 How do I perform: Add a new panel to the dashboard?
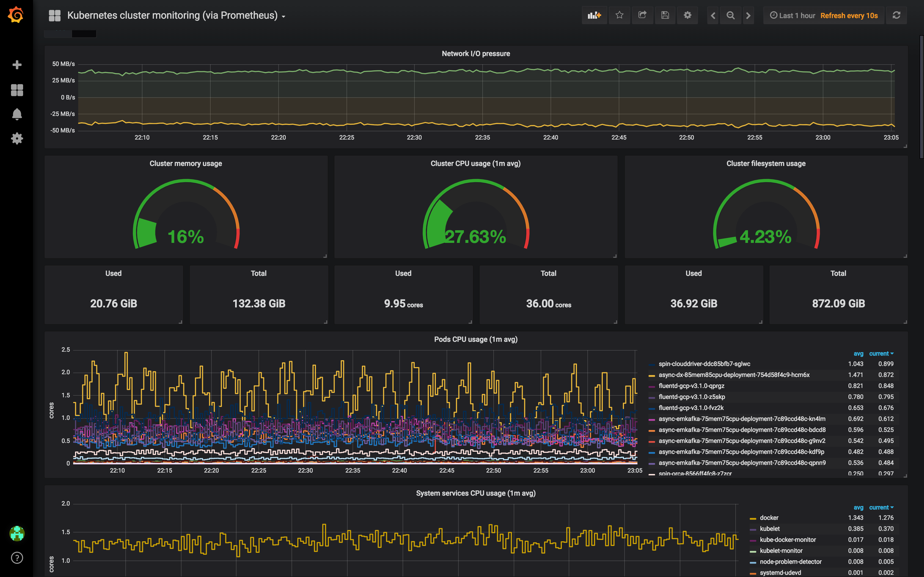click(x=594, y=15)
